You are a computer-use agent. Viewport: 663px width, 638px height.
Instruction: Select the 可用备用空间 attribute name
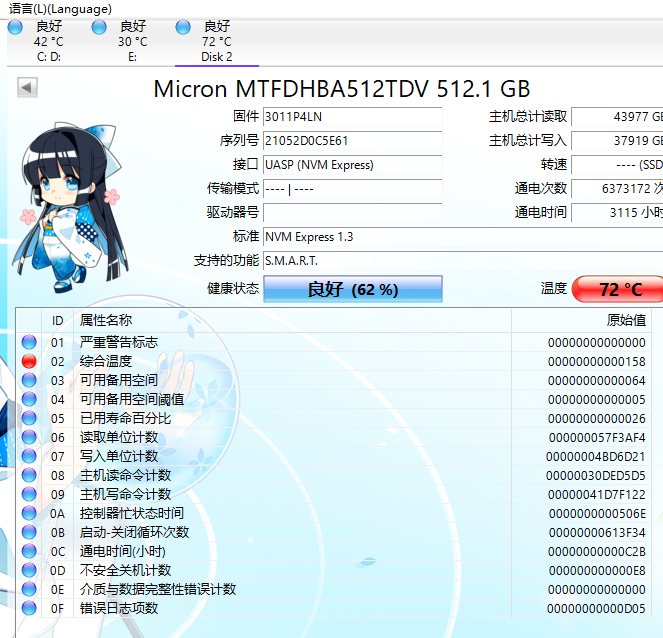(x=119, y=380)
